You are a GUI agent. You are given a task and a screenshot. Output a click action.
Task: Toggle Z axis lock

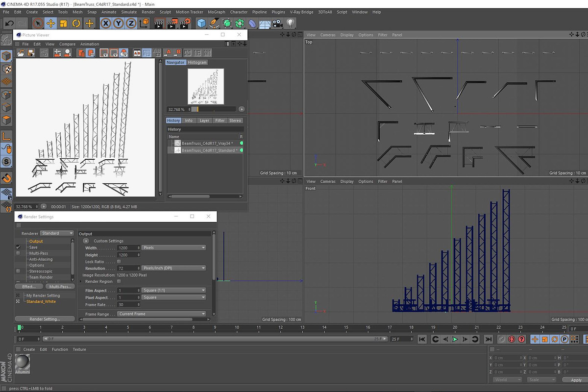[x=131, y=23]
